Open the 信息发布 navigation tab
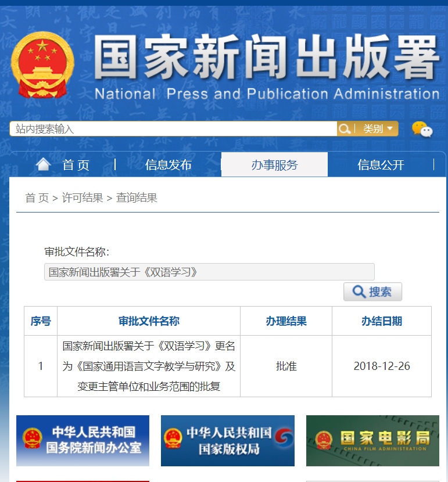The height and width of the screenshot is (482, 448). (x=168, y=165)
